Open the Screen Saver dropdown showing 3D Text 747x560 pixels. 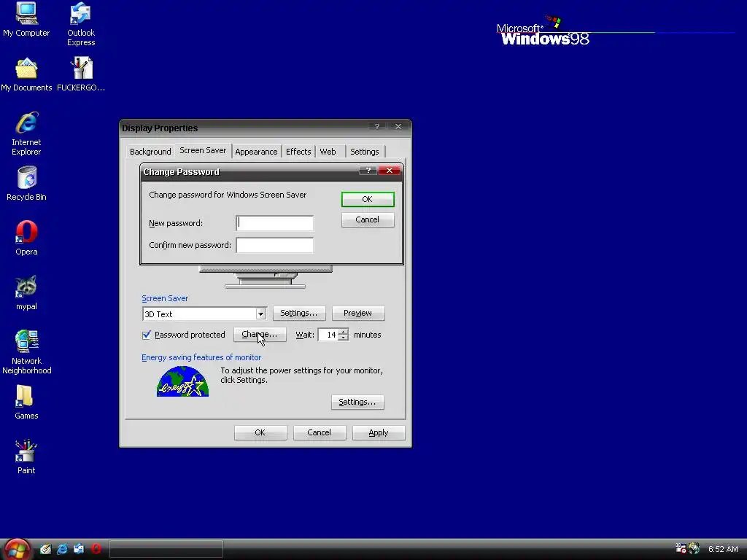(x=260, y=314)
